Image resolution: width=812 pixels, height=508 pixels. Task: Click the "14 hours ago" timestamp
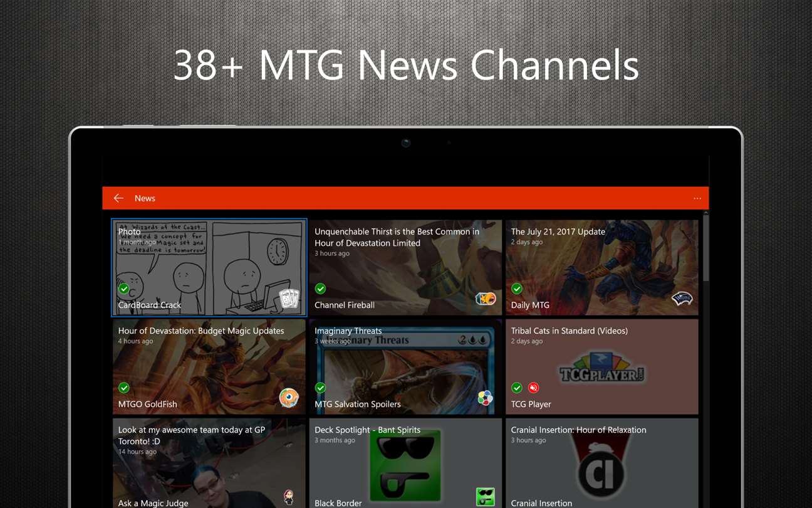[x=137, y=452]
